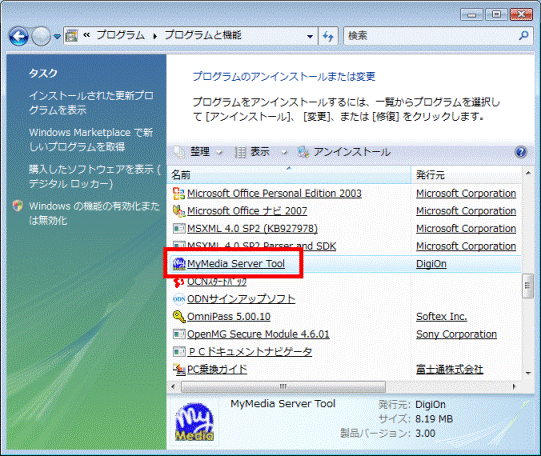This screenshot has height=456, width=541.
Task: Open the 整理 toolbar menu
Action: point(198,152)
